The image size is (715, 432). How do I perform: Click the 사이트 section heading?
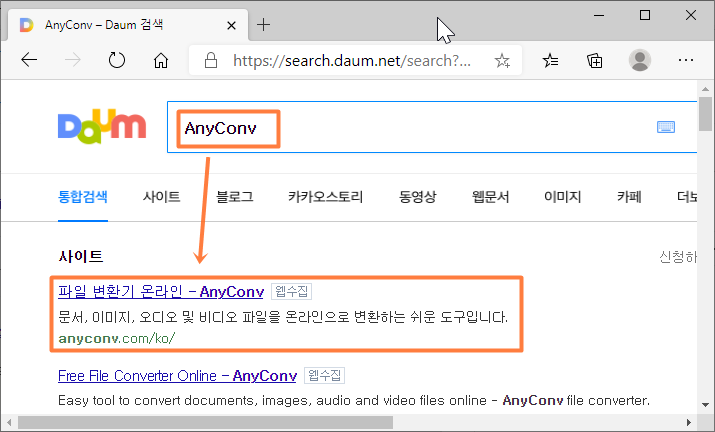pyautogui.click(x=81, y=256)
